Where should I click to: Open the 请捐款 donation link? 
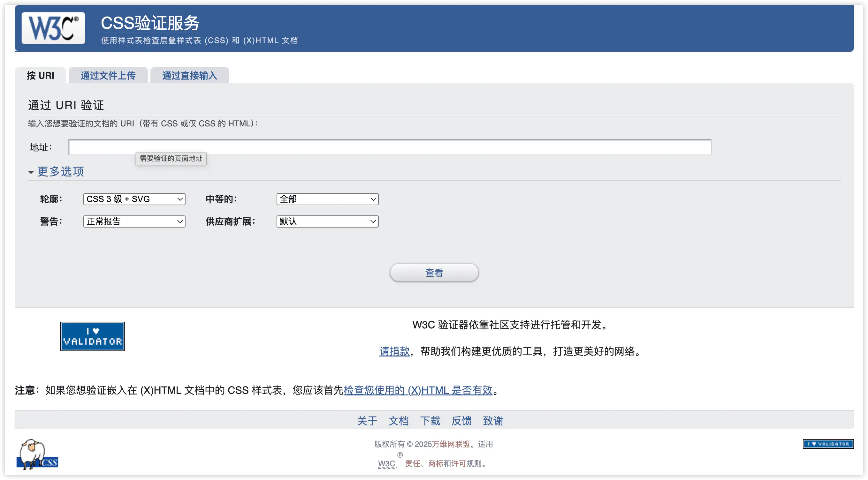tap(395, 351)
